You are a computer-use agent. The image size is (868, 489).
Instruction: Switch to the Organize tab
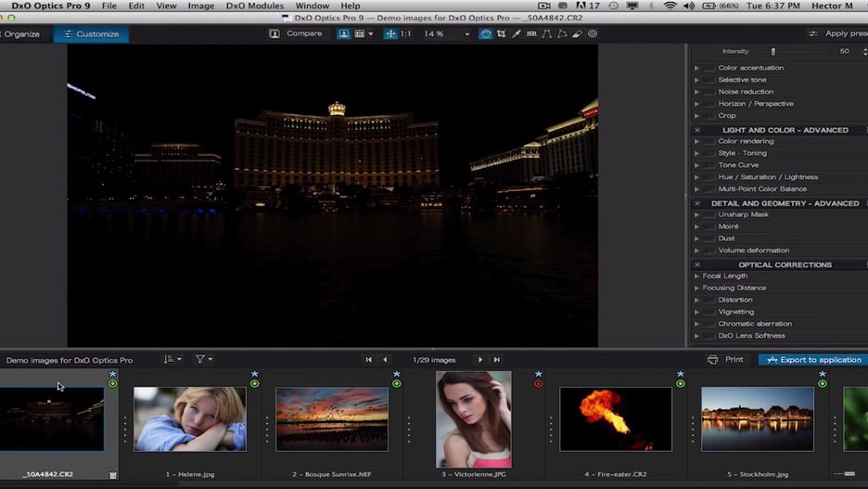point(20,34)
